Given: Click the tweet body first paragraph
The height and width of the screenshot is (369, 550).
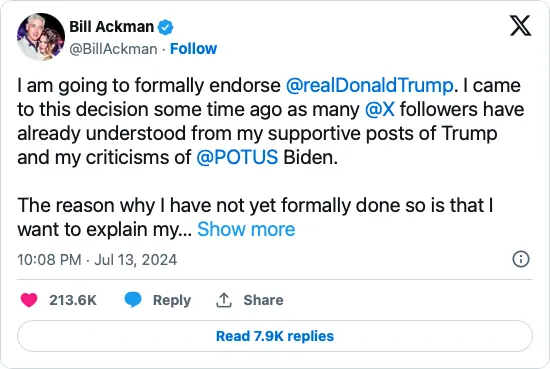Looking at the screenshot, I should pos(270,121).
